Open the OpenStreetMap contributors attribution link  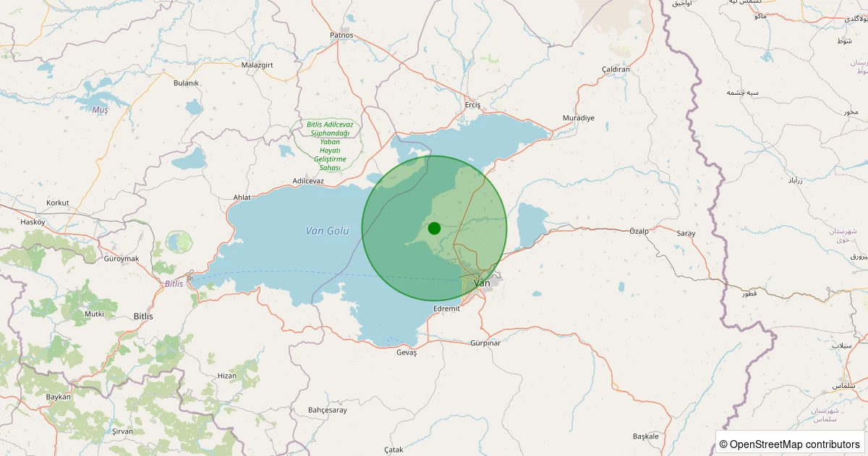click(x=794, y=444)
